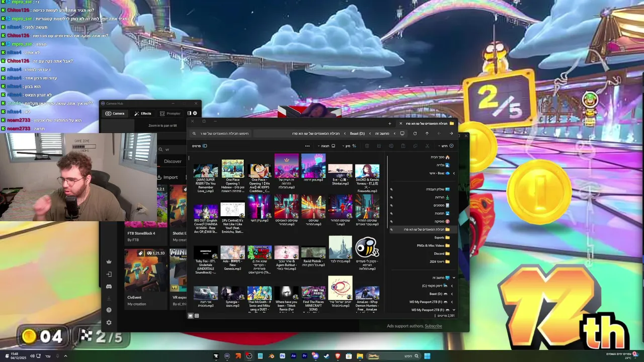Click the Copy icon in Explorer toolbar
The image size is (644, 362).
point(415,146)
